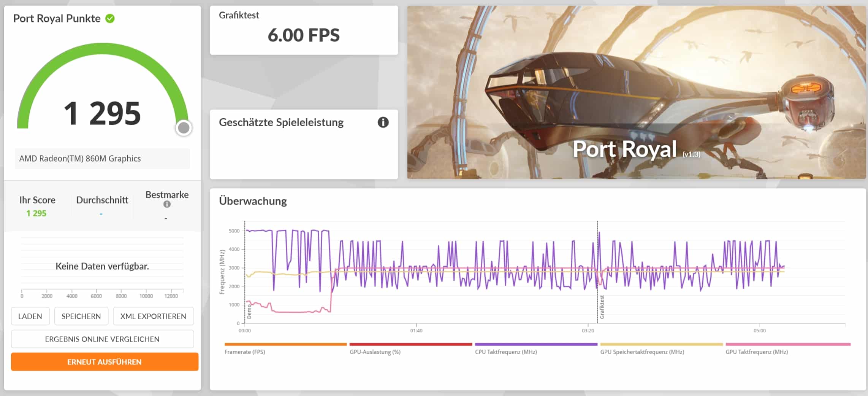The width and height of the screenshot is (868, 396).
Task: Click the Grafiktest 6.00 FPS result card
Action: pyautogui.click(x=304, y=30)
